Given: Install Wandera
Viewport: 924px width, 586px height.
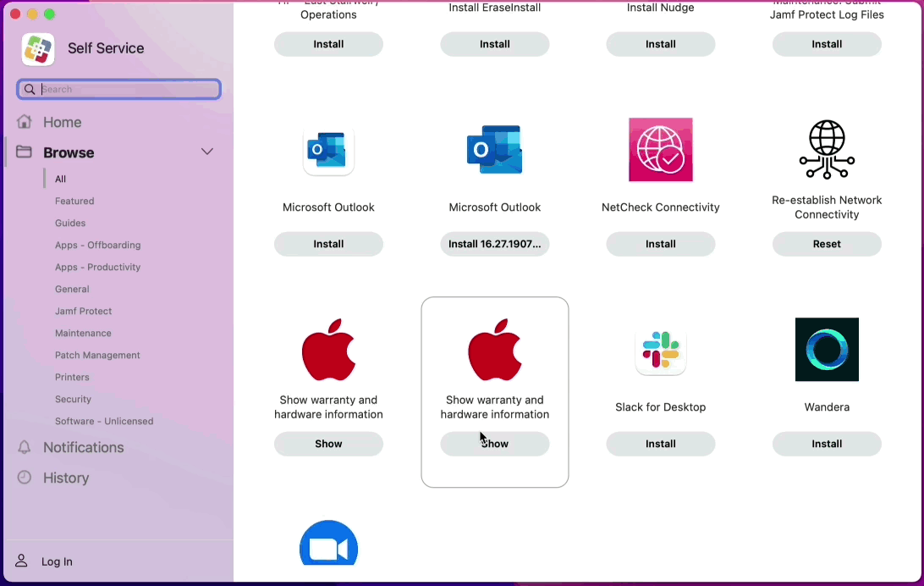Looking at the screenshot, I should pos(827,444).
